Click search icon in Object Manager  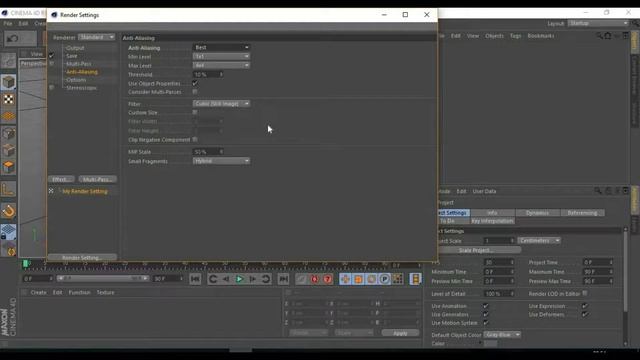pos(599,36)
